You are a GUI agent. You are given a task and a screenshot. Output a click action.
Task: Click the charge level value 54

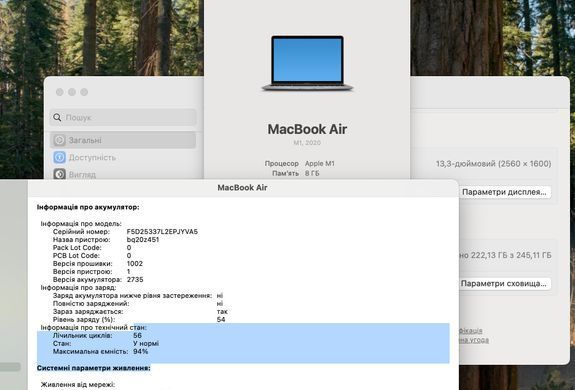coord(221,320)
